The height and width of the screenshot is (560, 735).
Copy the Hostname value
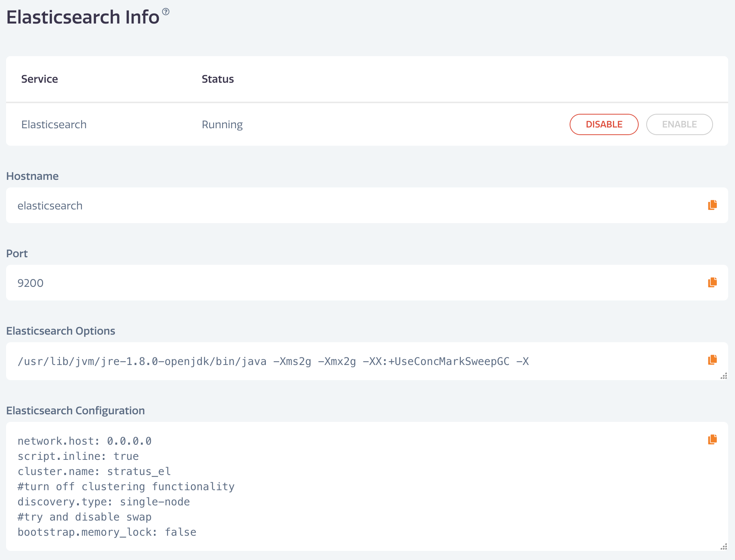coord(712,205)
